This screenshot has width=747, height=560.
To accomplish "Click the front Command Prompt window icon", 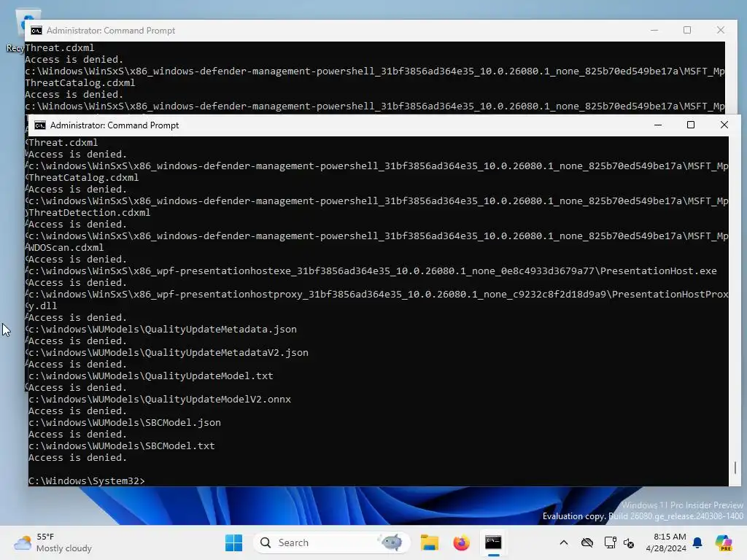I will 40,125.
